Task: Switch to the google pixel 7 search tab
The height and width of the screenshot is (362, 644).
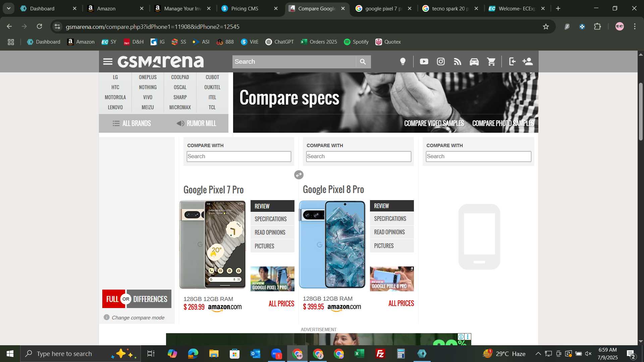Action: tap(383, 8)
